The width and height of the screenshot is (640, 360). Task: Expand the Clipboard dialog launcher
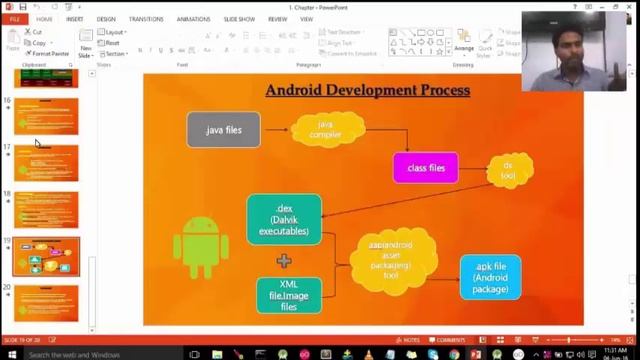tap(70, 65)
